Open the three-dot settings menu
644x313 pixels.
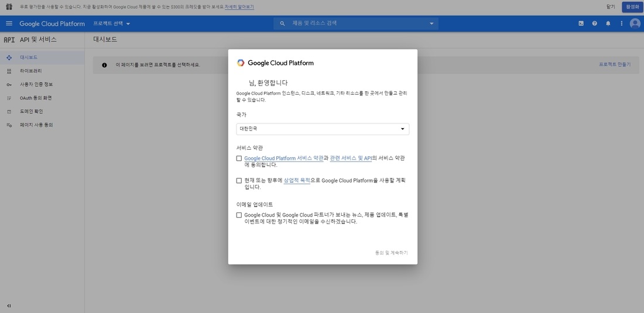coord(621,23)
